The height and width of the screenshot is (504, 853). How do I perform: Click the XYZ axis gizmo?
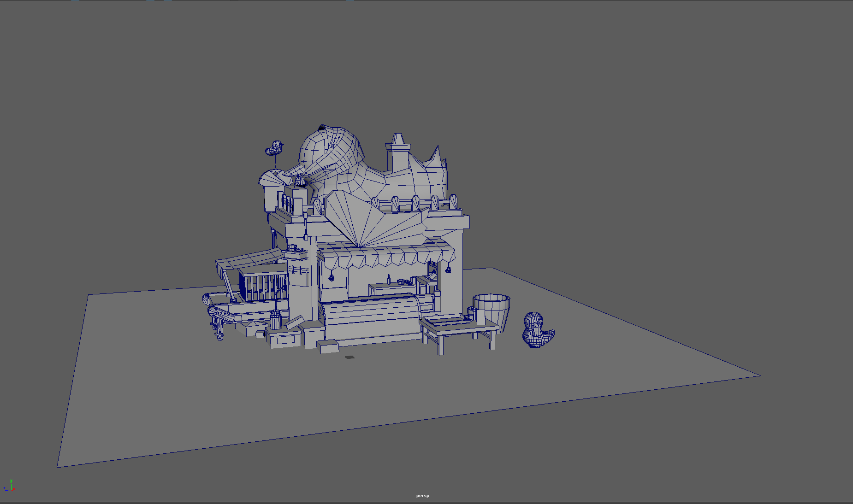click(x=9, y=486)
